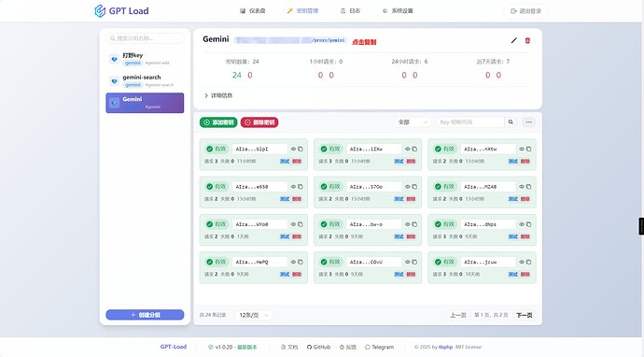644x357 pixels.
Task: Reveal the AIza...WYo0 key with eye icon
Action: click(x=293, y=224)
